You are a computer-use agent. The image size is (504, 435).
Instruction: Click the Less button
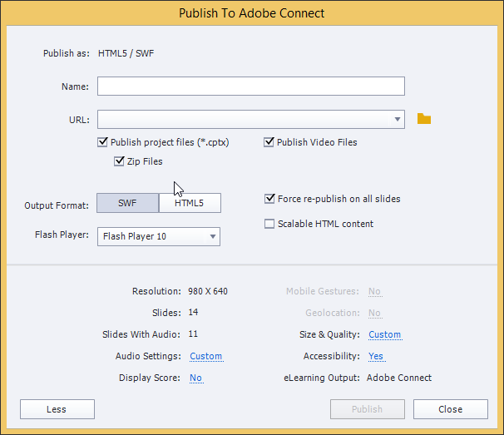click(57, 409)
